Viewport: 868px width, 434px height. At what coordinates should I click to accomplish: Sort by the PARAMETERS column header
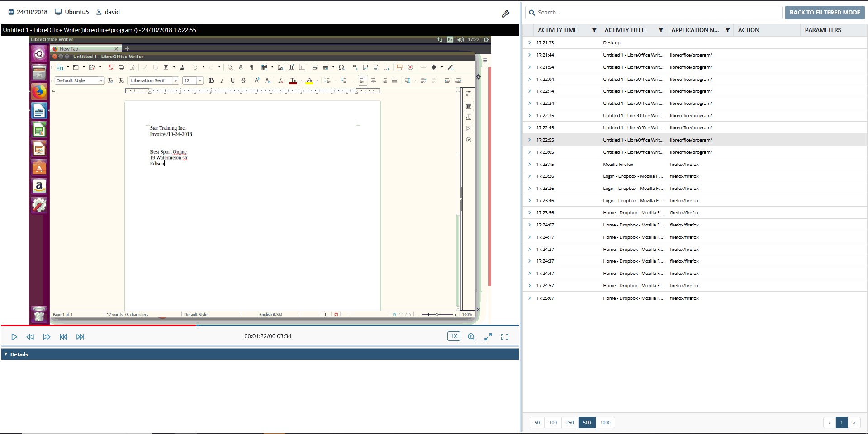coord(823,30)
